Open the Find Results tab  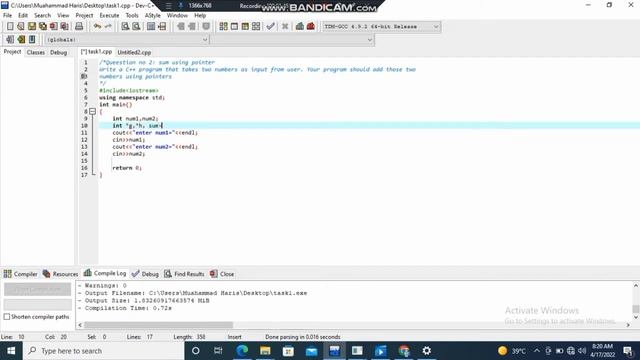pos(184,274)
